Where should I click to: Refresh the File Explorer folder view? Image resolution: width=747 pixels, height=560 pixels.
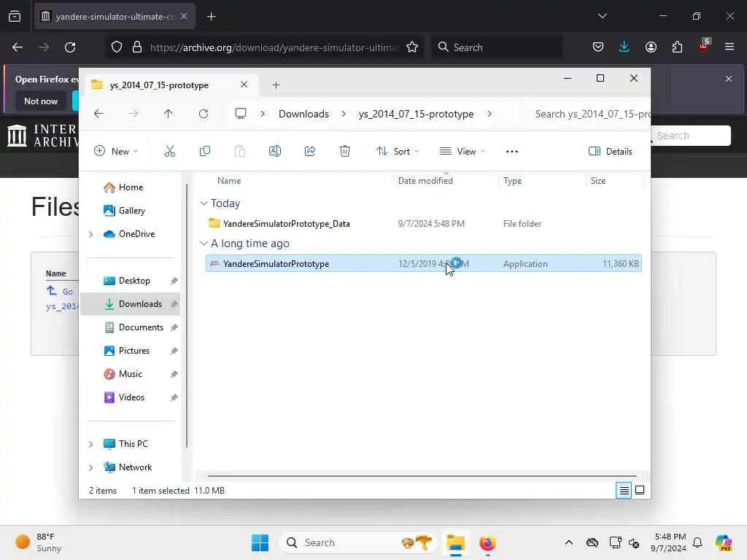[x=204, y=114]
